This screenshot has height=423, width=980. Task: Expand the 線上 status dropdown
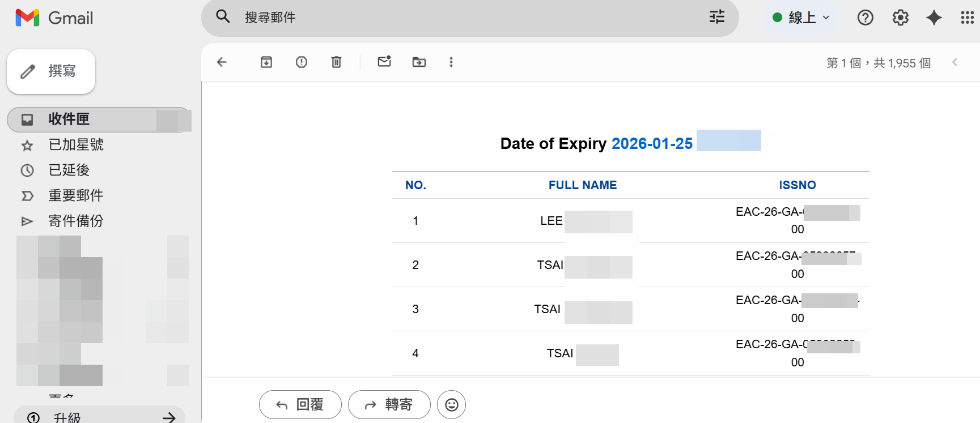[801, 18]
